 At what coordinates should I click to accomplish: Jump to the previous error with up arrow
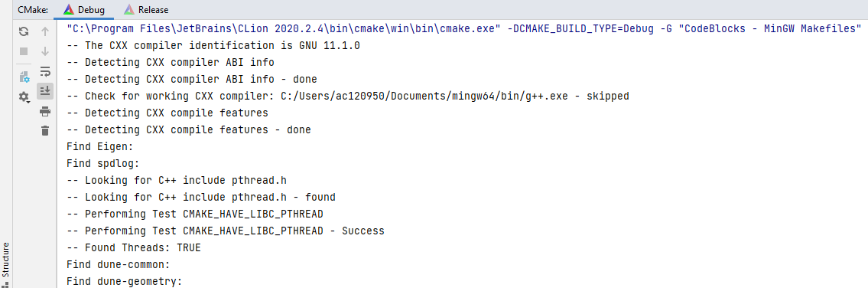(x=45, y=32)
